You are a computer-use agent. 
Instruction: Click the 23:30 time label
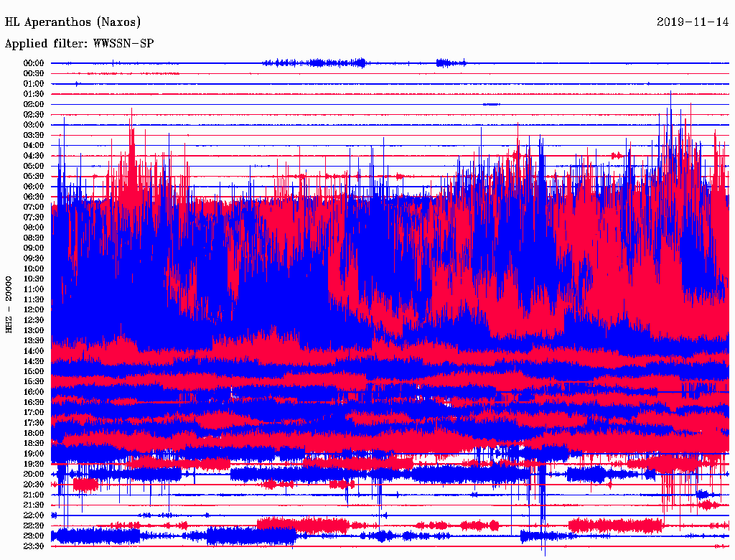(x=34, y=546)
